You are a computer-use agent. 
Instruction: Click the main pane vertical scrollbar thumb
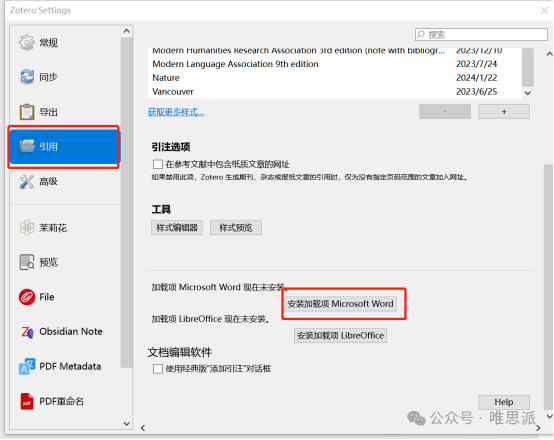click(x=549, y=286)
